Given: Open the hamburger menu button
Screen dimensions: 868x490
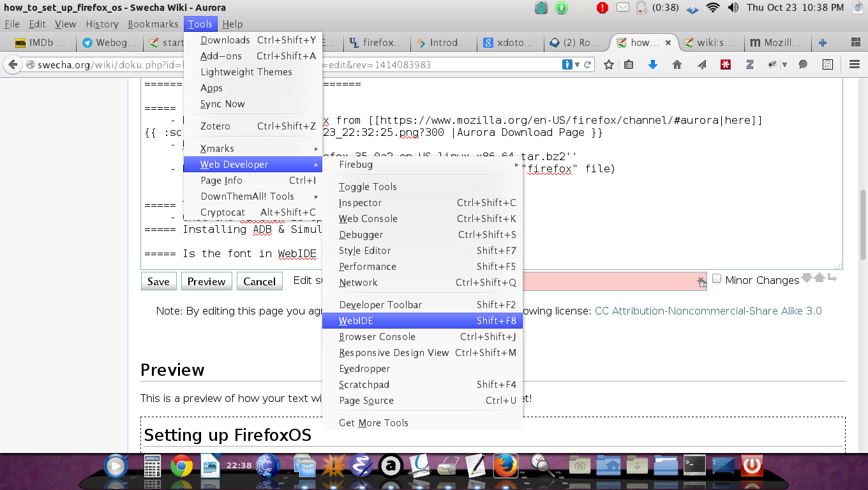Looking at the screenshot, I should pyautogui.click(x=855, y=64).
